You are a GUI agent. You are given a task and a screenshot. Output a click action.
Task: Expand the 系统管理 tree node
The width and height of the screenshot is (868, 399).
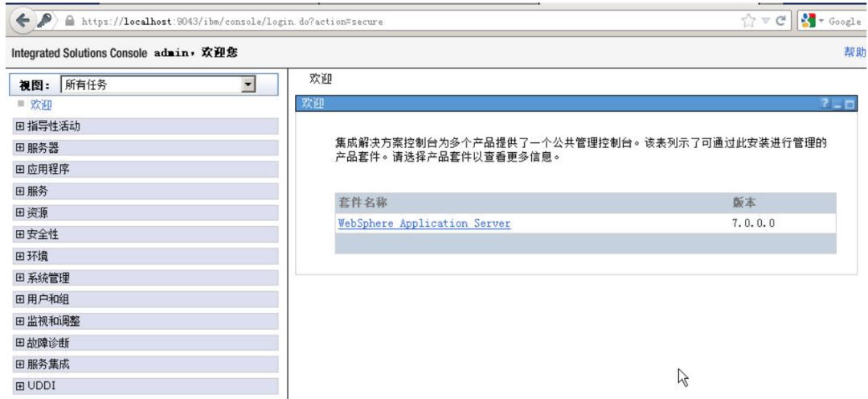pyautogui.click(x=20, y=278)
